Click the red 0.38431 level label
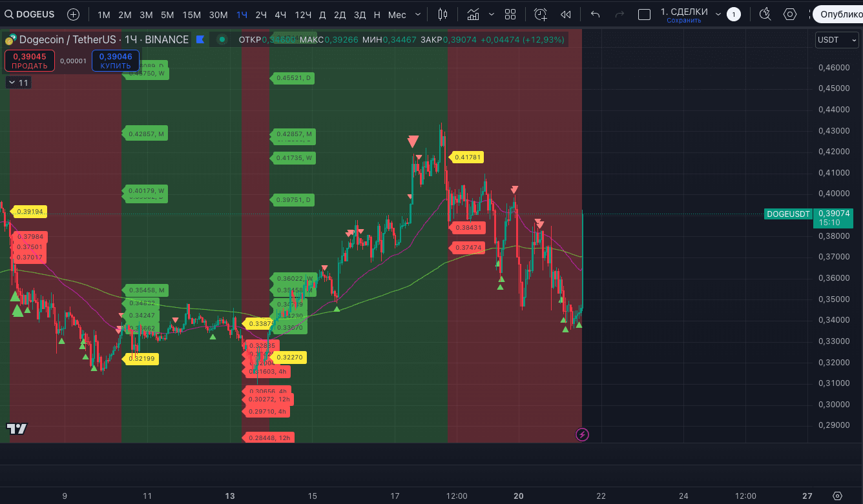This screenshot has height=504, width=863. click(x=467, y=228)
